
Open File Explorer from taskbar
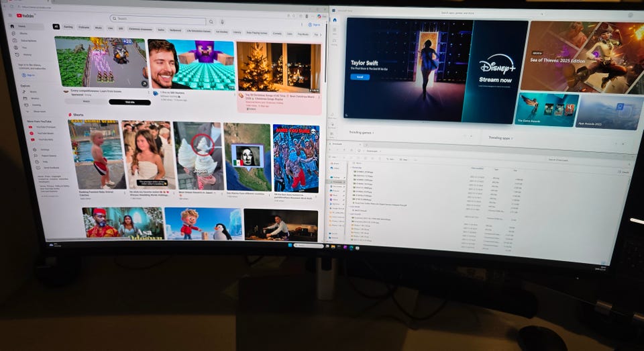pos(333,247)
